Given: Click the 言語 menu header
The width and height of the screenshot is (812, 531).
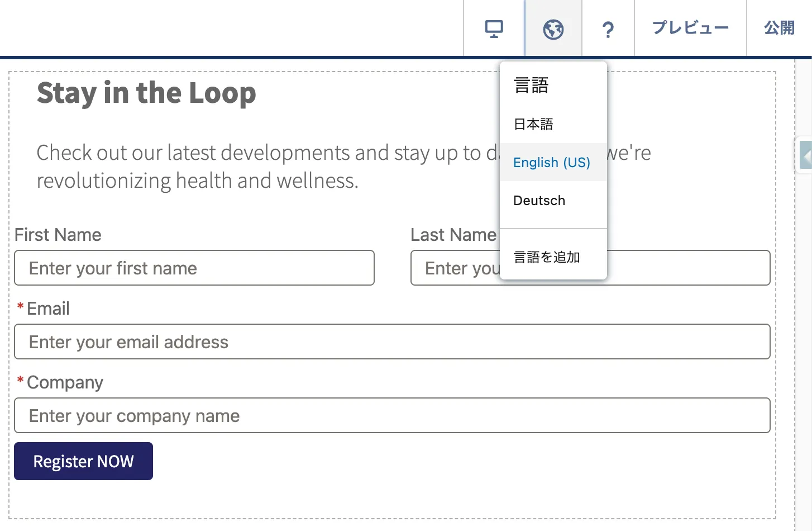Looking at the screenshot, I should click(x=531, y=86).
